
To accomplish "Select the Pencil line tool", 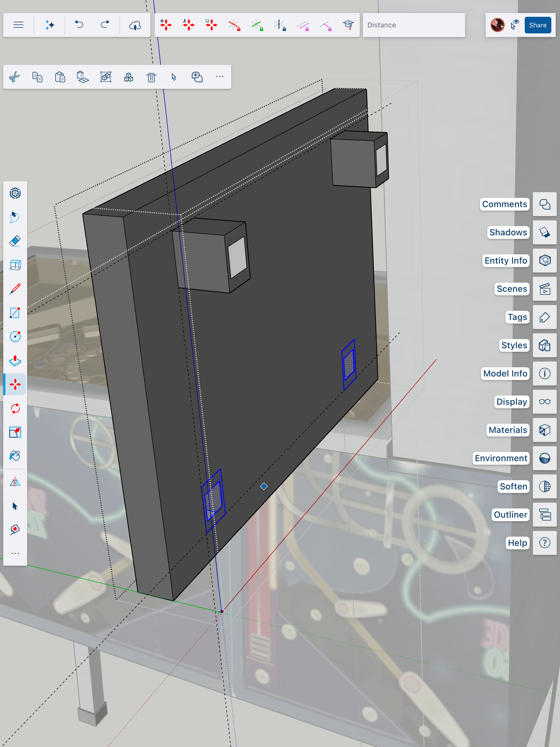I will click(15, 289).
